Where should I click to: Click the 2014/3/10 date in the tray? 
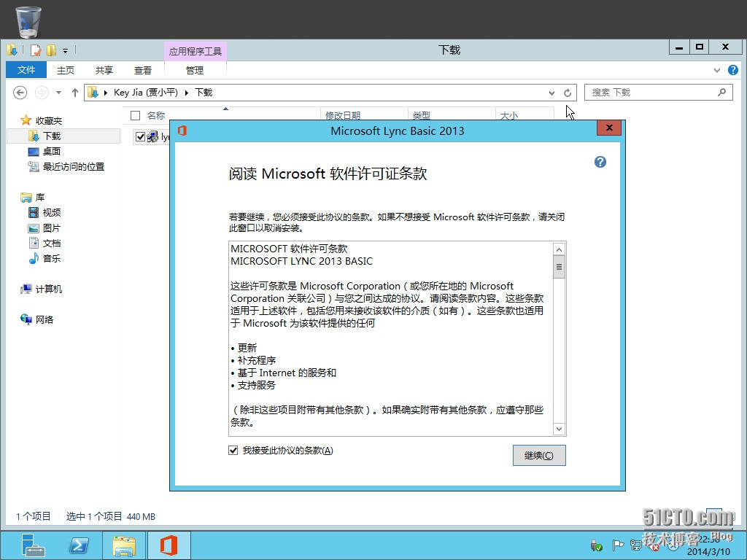[x=708, y=551]
